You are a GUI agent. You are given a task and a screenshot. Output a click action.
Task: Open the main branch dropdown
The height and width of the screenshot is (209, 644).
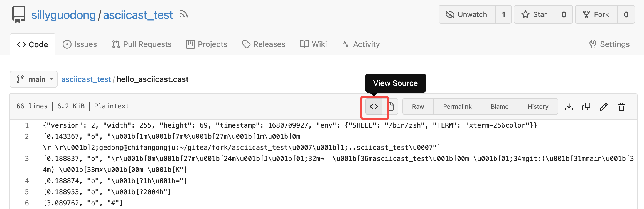[x=34, y=79]
